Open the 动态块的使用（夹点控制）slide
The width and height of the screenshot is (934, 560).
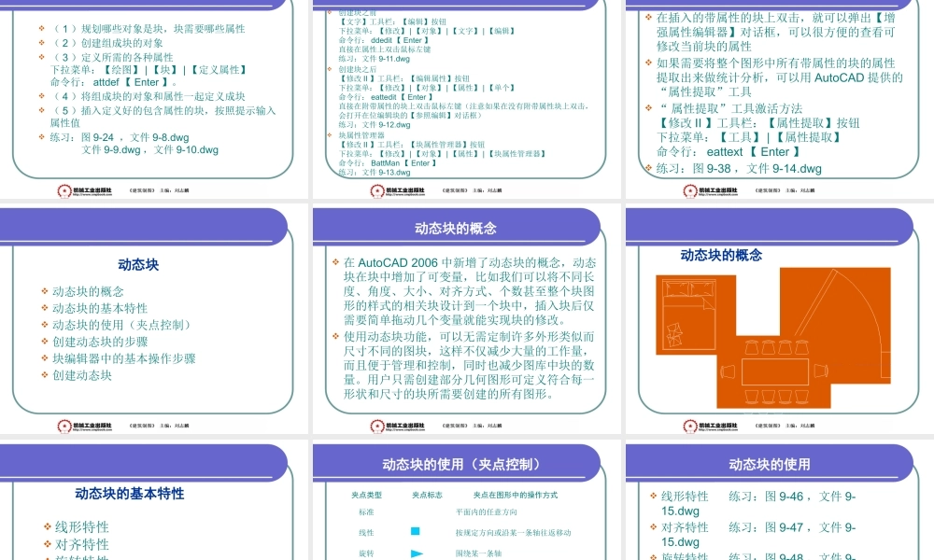point(466,500)
